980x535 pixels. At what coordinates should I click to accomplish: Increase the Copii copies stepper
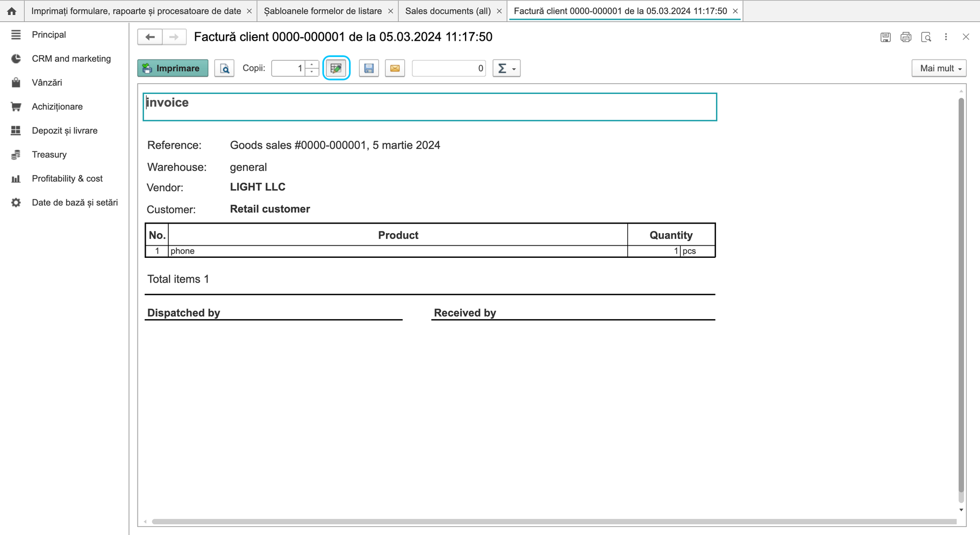tap(312, 64)
